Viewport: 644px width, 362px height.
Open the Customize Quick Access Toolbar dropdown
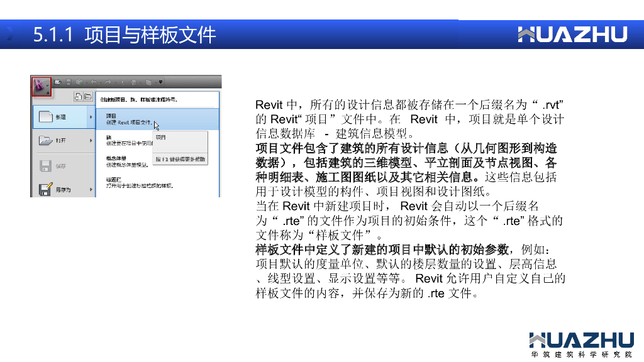160,82
